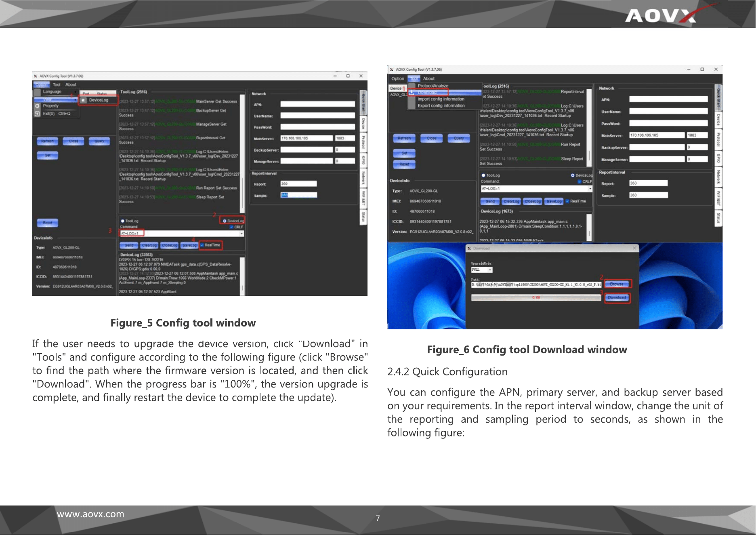The image size is (756, 535).
Task: Choose ProtocolAnalyze from Figure_6 Tool menu
Action: tap(433, 86)
